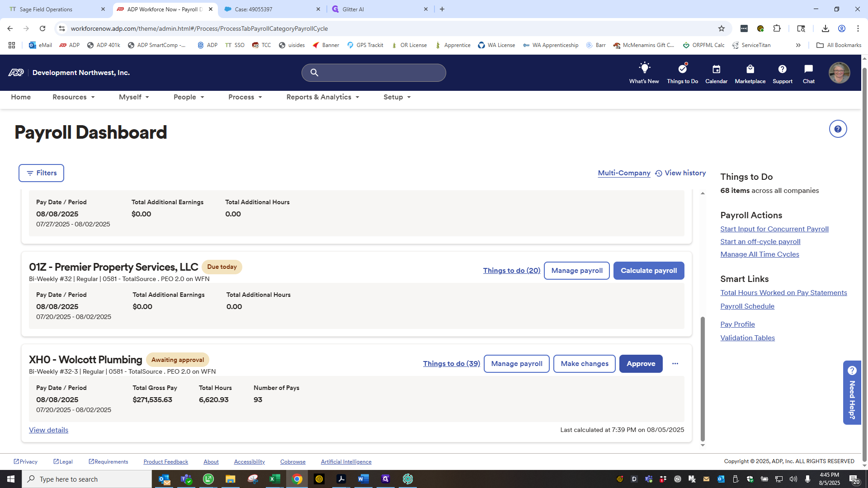Screen dimensions: 868x488
Task: Click Manage payroll for Wolcott Plumbing
Action: (x=516, y=364)
